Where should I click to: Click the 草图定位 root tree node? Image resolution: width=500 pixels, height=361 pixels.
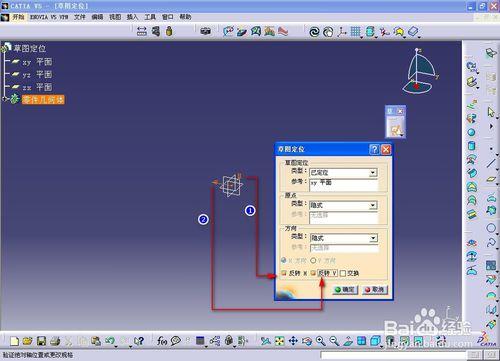tap(29, 49)
